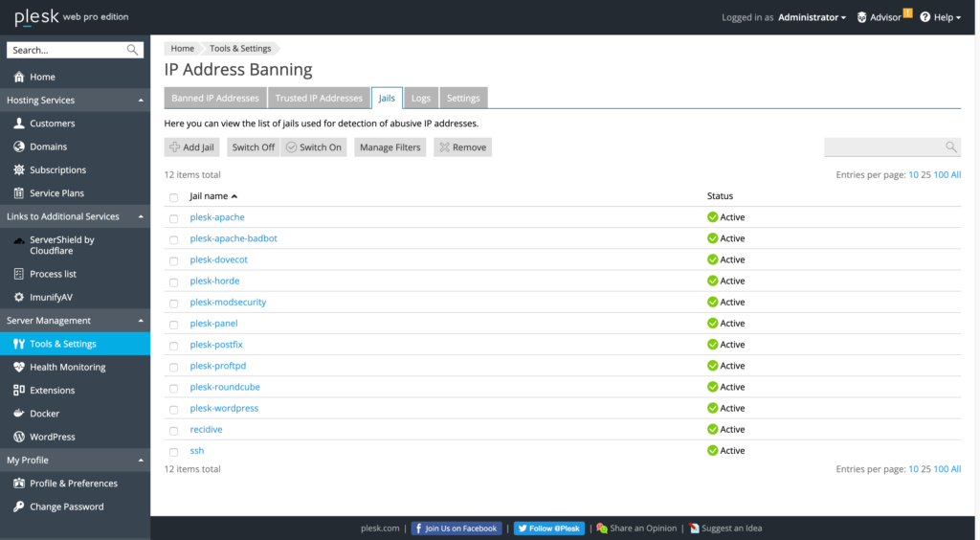Click the Docker whale icon in sidebar

pyautogui.click(x=19, y=414)
